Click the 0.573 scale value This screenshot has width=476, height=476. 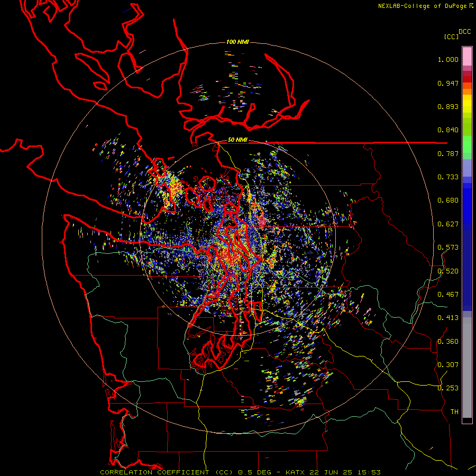tap(448, 248)
